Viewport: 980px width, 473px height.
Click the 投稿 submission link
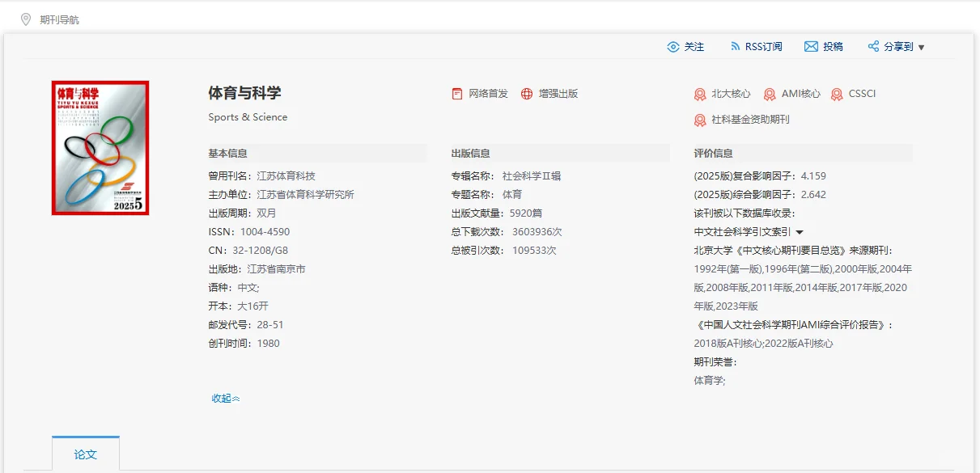tap(831, 46)
